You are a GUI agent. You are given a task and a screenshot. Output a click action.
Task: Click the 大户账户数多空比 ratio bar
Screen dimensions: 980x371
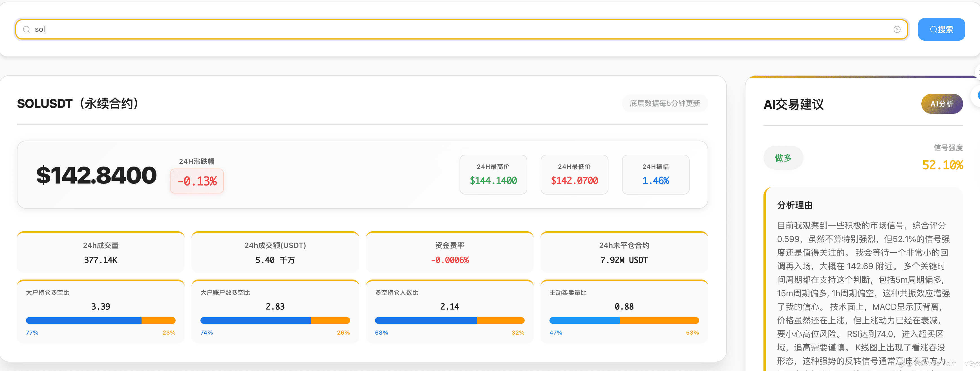click(275, 320)
